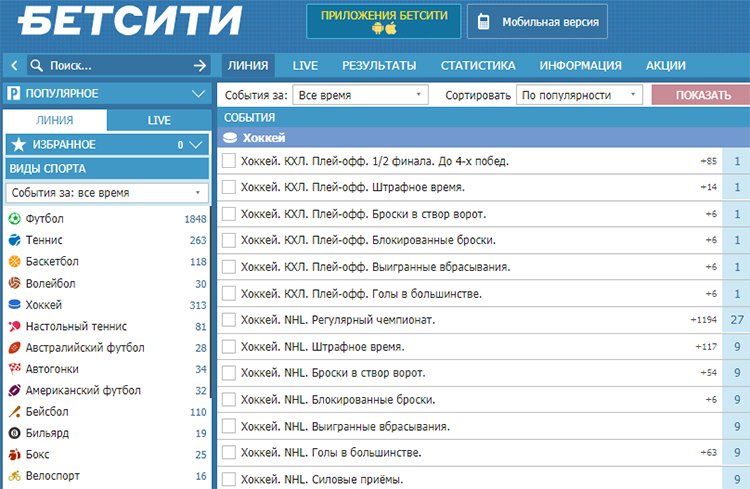
Task: Check NHL Силовые приёмы checkbox
Action: 229,479
